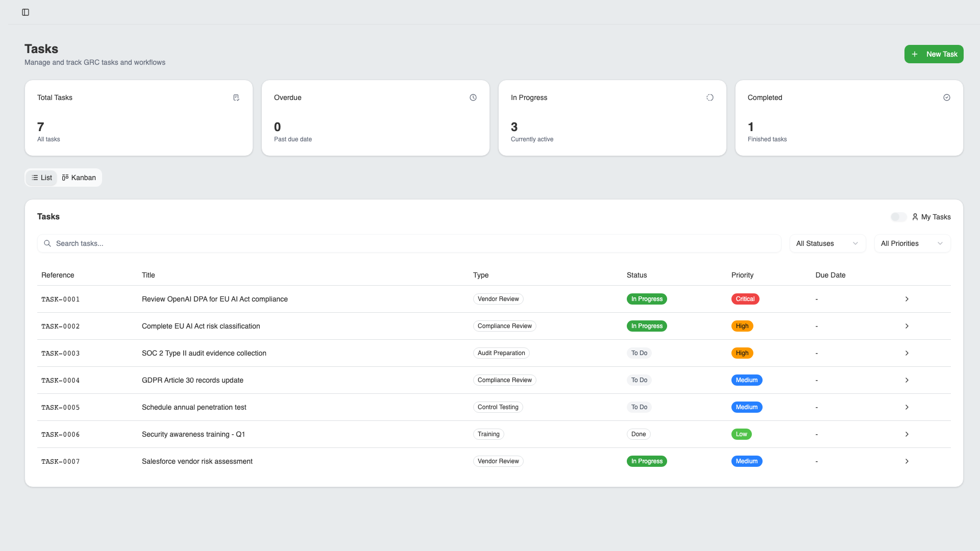
Task: Enable the My Tasks toggle switch
Action: click(898, 217)
